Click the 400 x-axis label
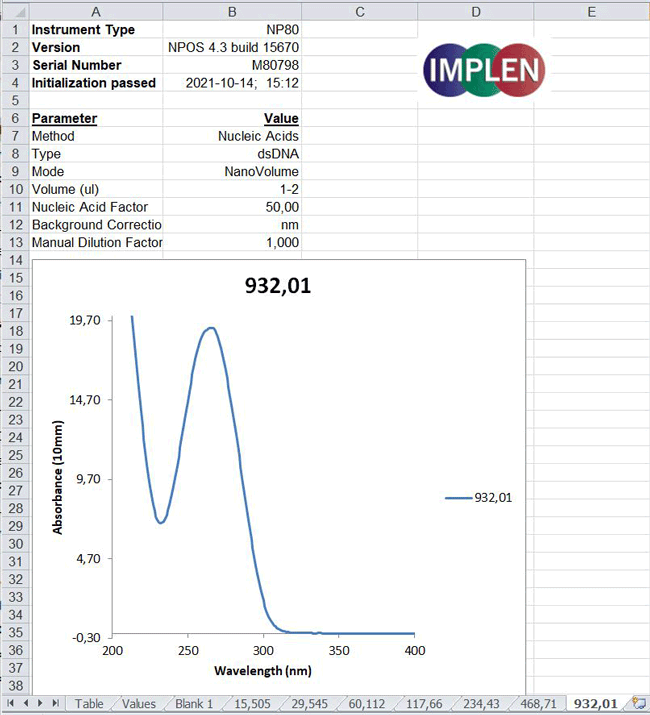Screen dimensions: 650x715 414,650
